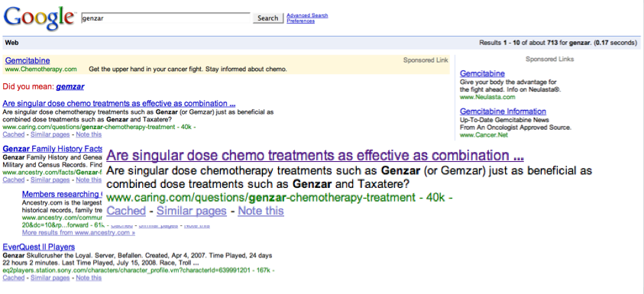
Task: Click the Results 1 - 10 of about 713 text
Action: tap(558, 43)
